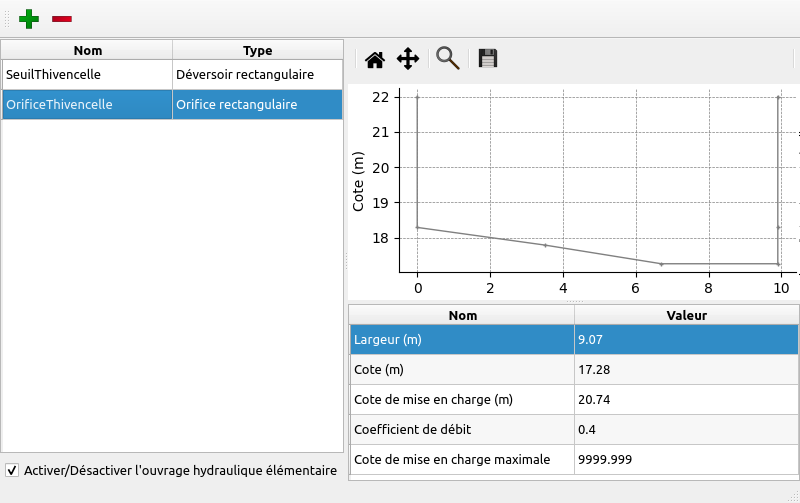Save the figure with floppy disk icon
Screen dimensions: 800x503
pyautogui.click(x=487, y=60)
